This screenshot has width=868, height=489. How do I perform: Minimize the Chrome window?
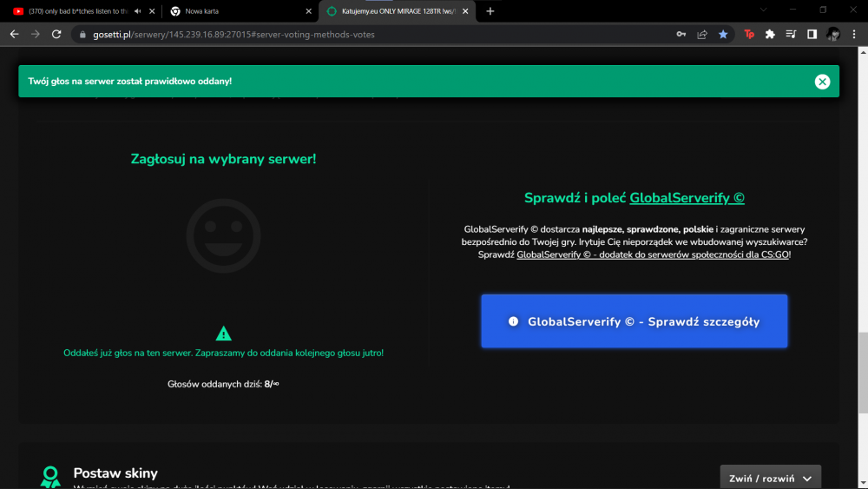[x=792, y=10]
